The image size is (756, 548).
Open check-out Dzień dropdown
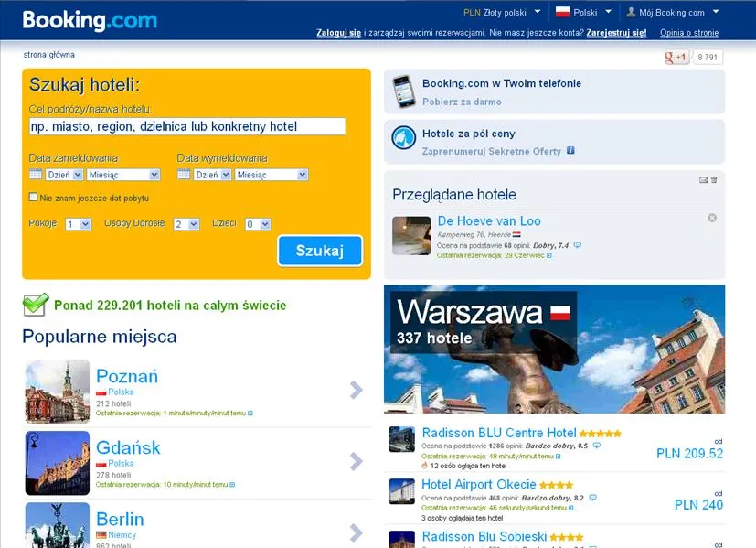click(213, 175)
